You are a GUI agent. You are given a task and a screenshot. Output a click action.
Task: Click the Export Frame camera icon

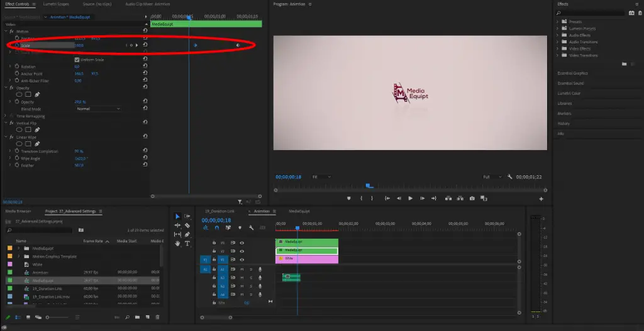pyautogui.click(x=472, y=198)
